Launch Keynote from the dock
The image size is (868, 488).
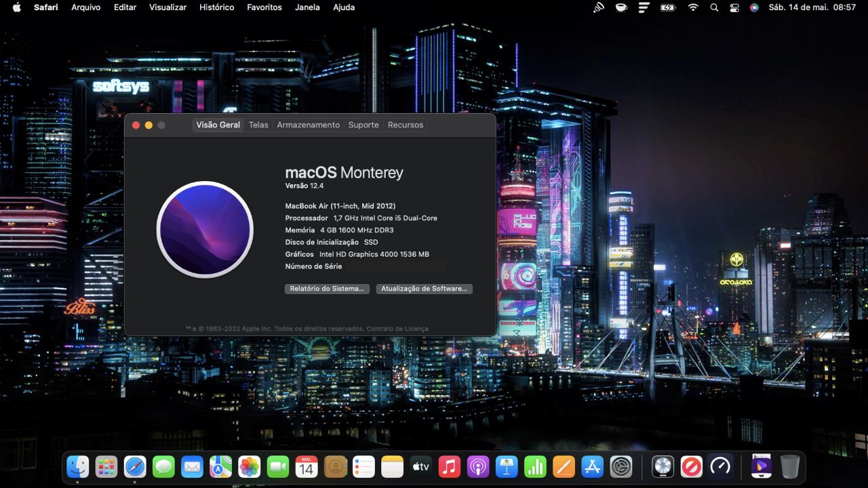[507, 466]
